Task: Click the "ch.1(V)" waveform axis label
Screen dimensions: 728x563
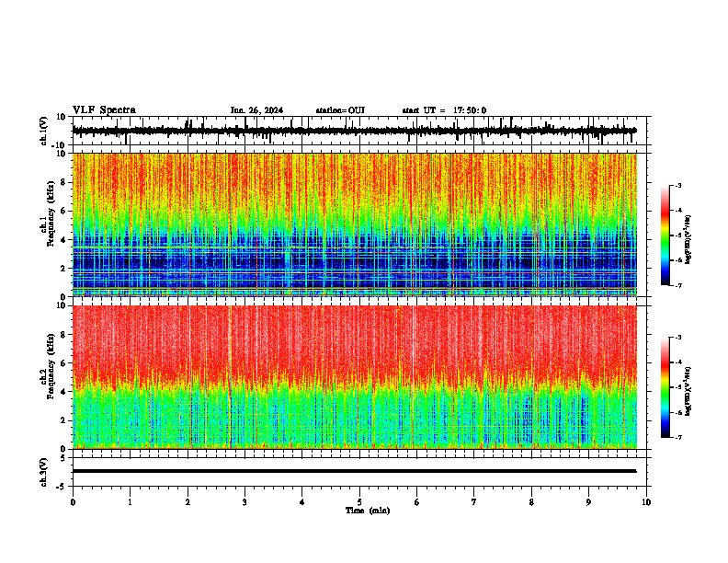Action: tap(44, 131)
